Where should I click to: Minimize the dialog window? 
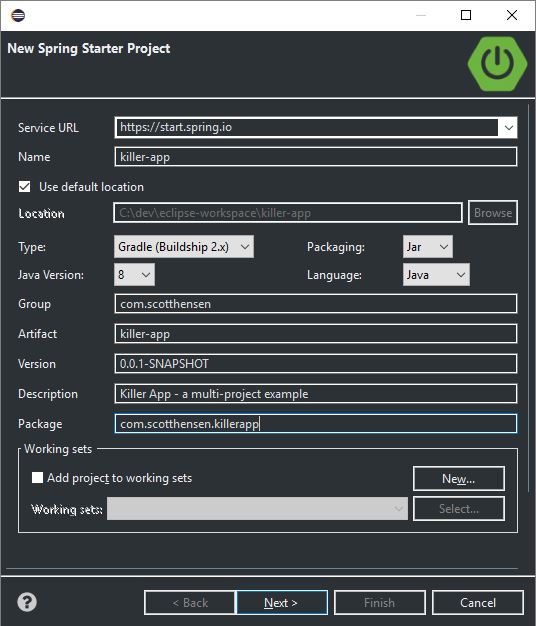click(x=421, y=15)
